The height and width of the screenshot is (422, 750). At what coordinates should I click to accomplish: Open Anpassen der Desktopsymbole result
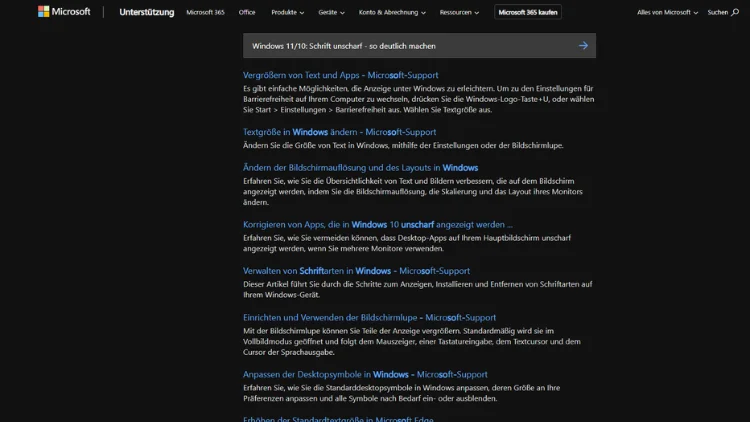pyautogui.click(x=365, y=375)
